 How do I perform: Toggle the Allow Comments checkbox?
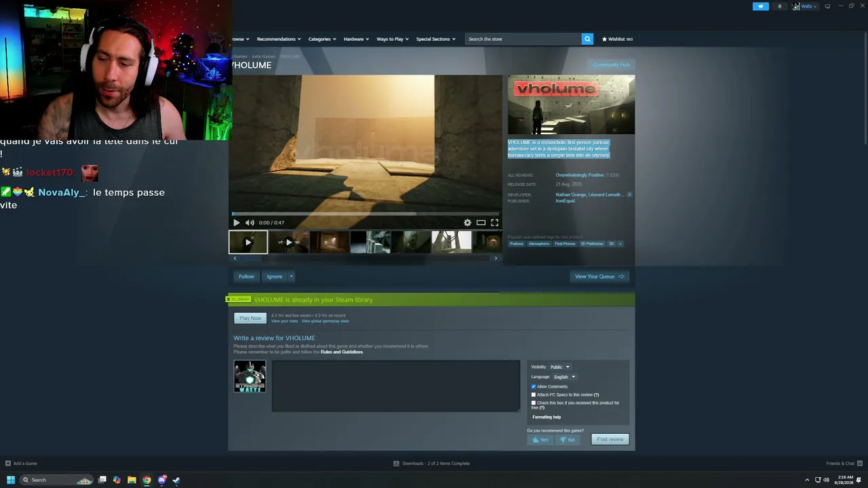click(534, 386)
